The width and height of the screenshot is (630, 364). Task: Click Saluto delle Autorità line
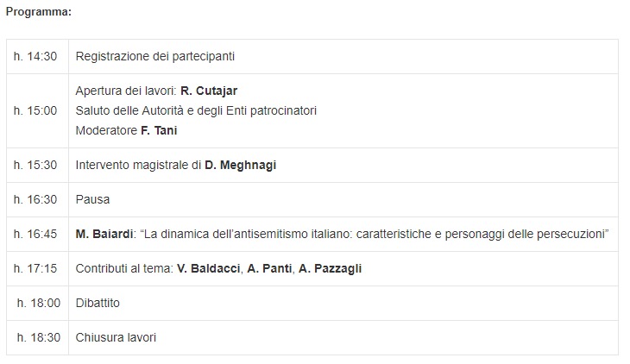[x=196, y=110]
